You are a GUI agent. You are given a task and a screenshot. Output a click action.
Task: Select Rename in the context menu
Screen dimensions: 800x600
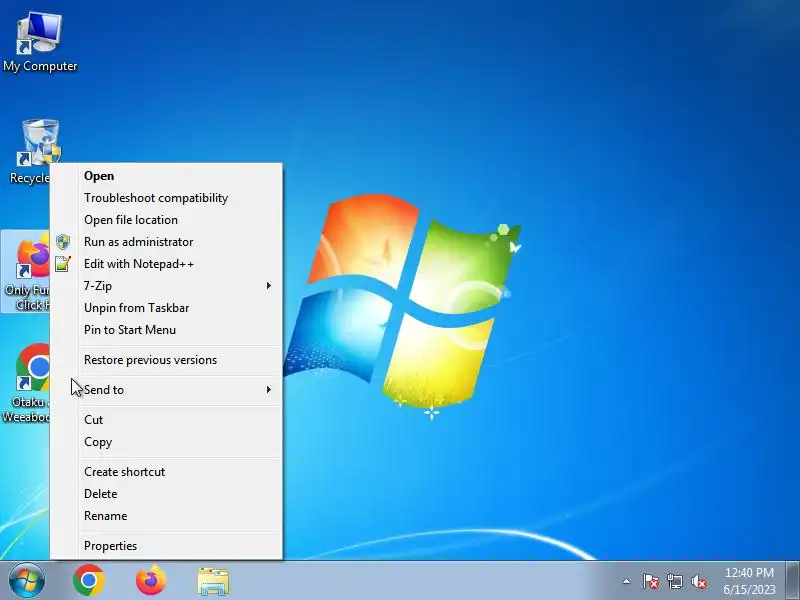(x=166, y=516)
